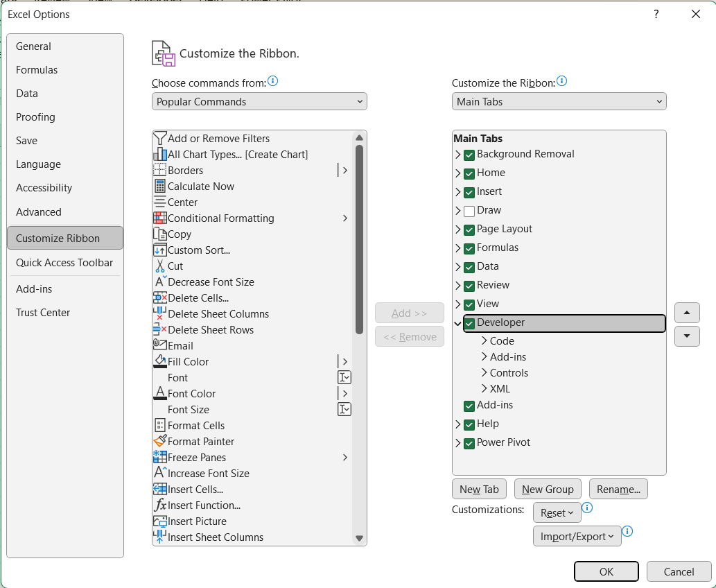Image resolution: width=716 pixels, height=588 pixels.
Task: Open the Customize the Ribbon Main Tabs dropdown
Action: pos(559,101)
